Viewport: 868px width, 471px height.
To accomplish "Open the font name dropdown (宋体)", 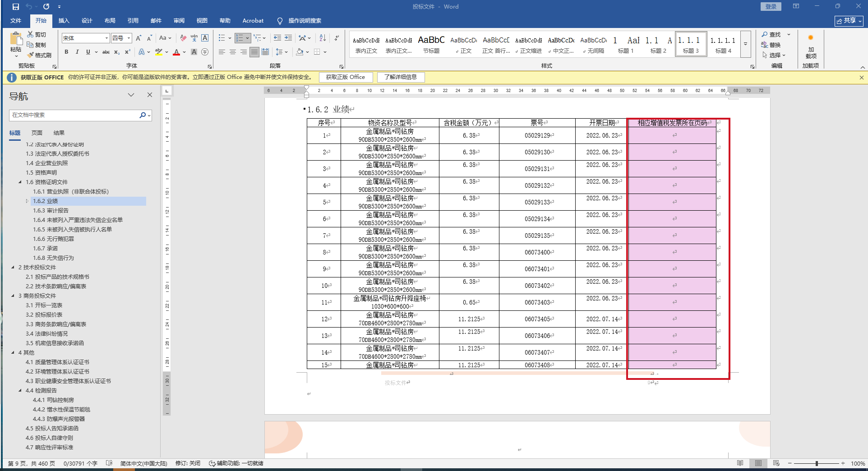I will 106,38.
